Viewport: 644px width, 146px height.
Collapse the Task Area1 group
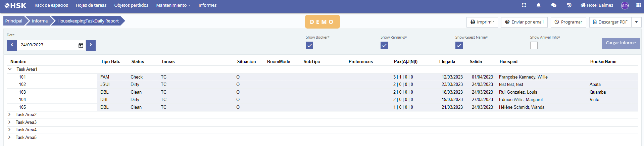pyautogui.click(x=10, y=69)
